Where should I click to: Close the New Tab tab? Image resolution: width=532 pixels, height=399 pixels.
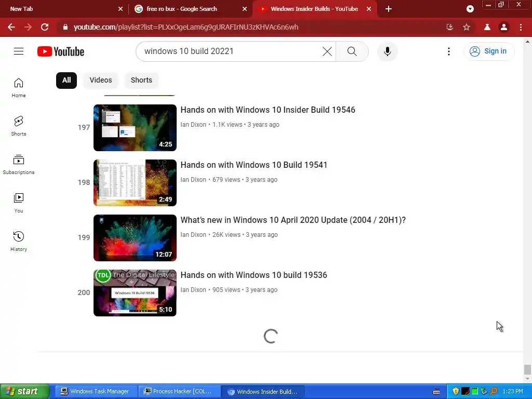tap(121, 9)
